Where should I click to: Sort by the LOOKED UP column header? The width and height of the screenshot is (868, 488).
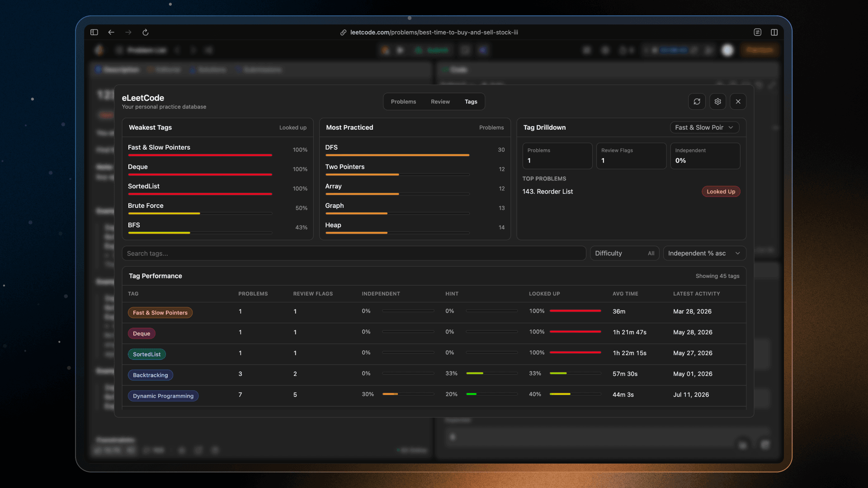tap(544, 294)
